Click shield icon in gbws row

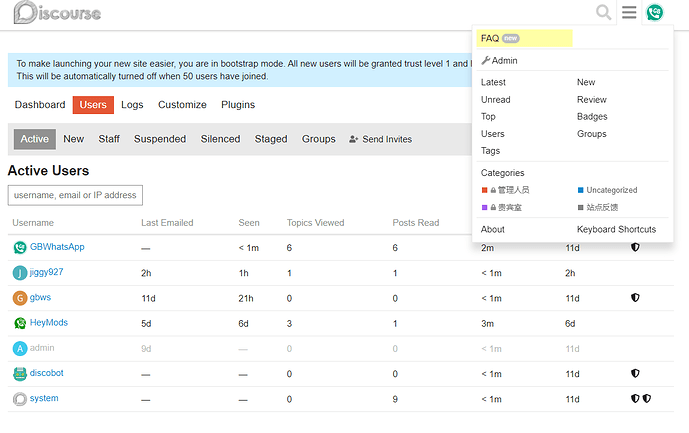[x=635, y=298]
